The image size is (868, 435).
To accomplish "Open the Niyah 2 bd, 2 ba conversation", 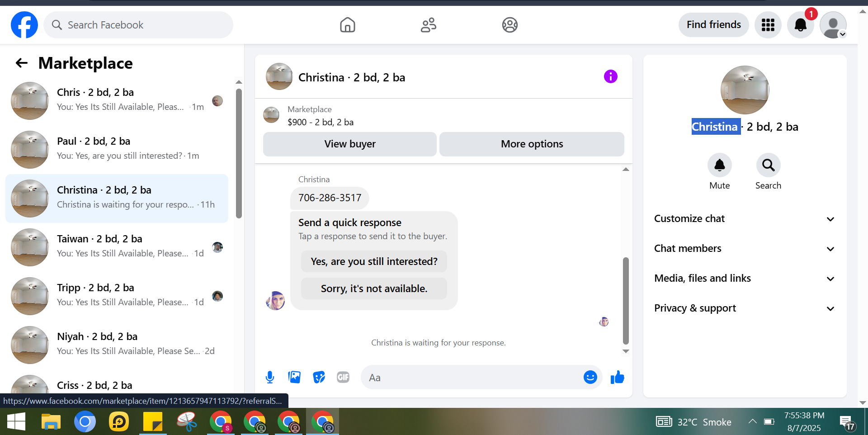I will 117,345.
